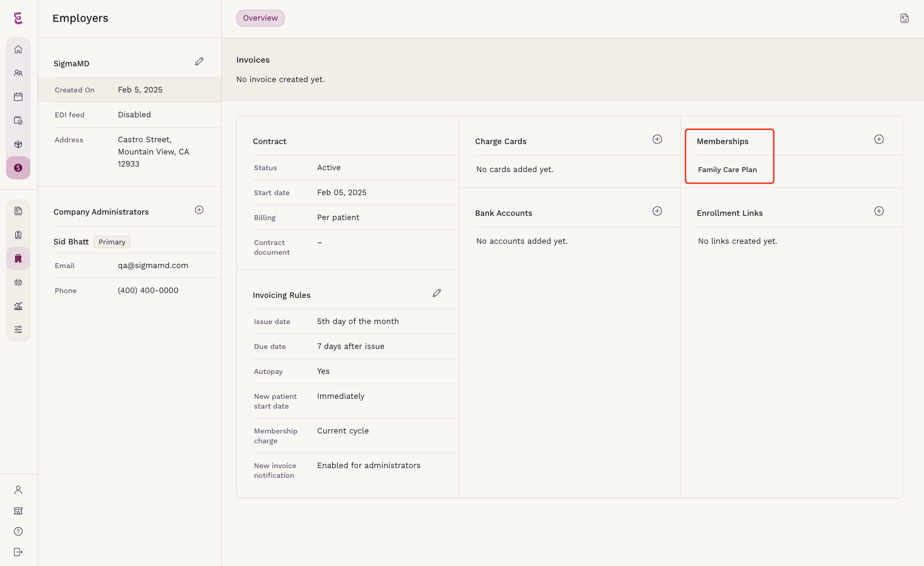Image resolution: width=924 pixels, height=566 pixels.
Task: Click the 'No cards added yet.' message
Action: [x=515, y=170]
